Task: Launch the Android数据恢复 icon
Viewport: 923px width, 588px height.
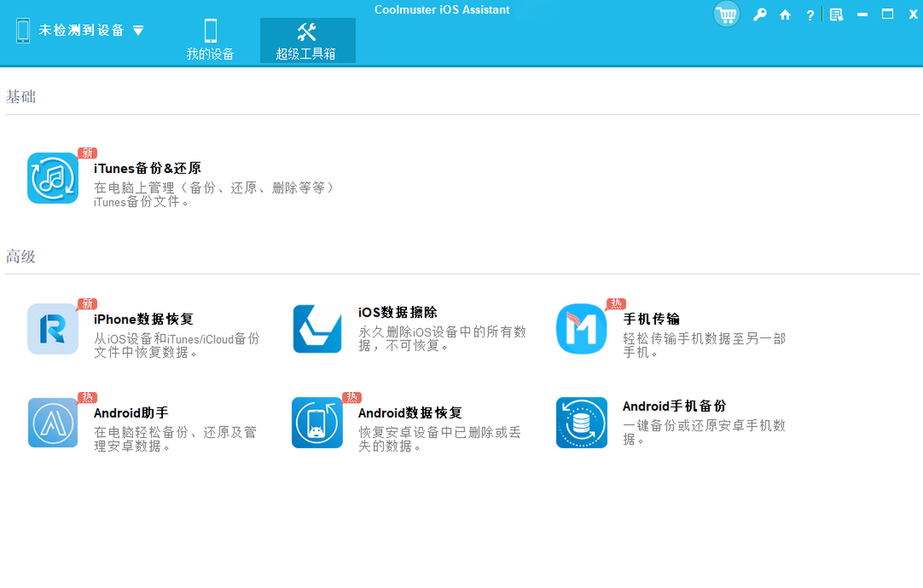Action: (x=317, y=423)
